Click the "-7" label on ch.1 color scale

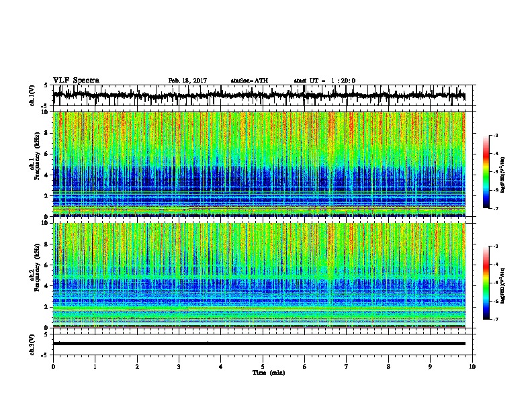tap(496, 208)
